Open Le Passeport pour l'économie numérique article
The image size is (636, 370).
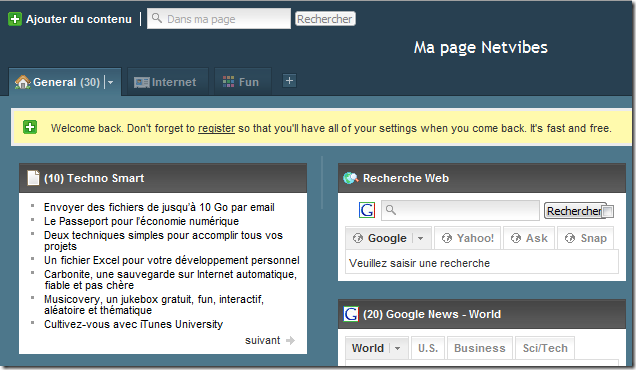[141, 221]
